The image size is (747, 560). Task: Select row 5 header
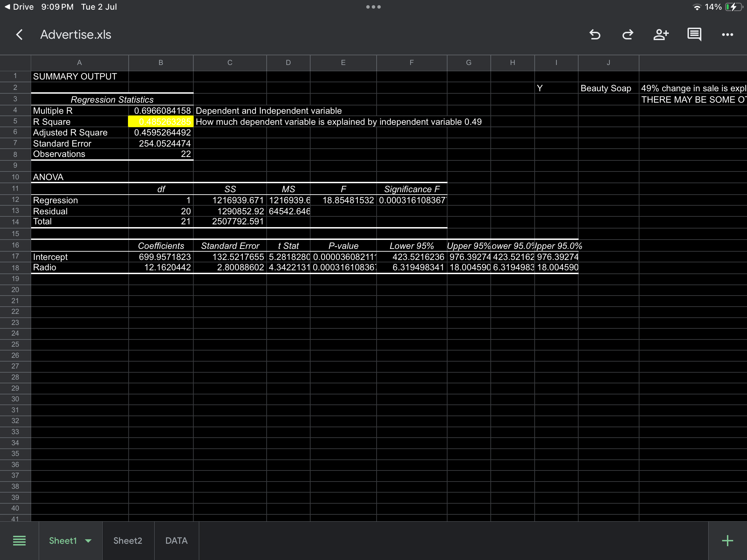click(x=15, y=121)
